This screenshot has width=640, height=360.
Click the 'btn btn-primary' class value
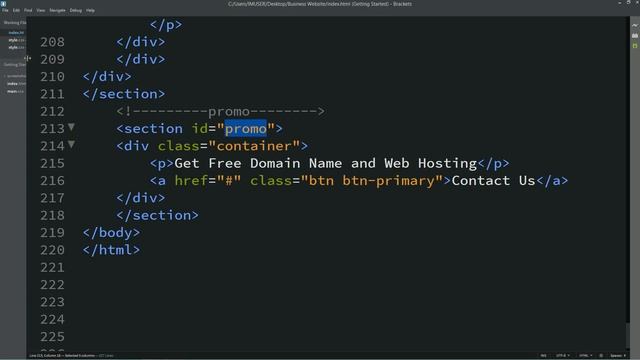(x=371, y=180)
